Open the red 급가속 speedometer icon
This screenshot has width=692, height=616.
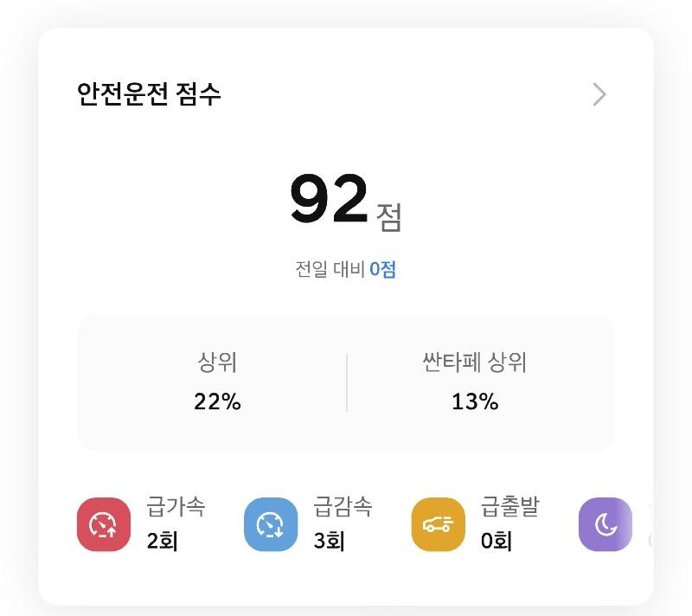coord(104,524)
